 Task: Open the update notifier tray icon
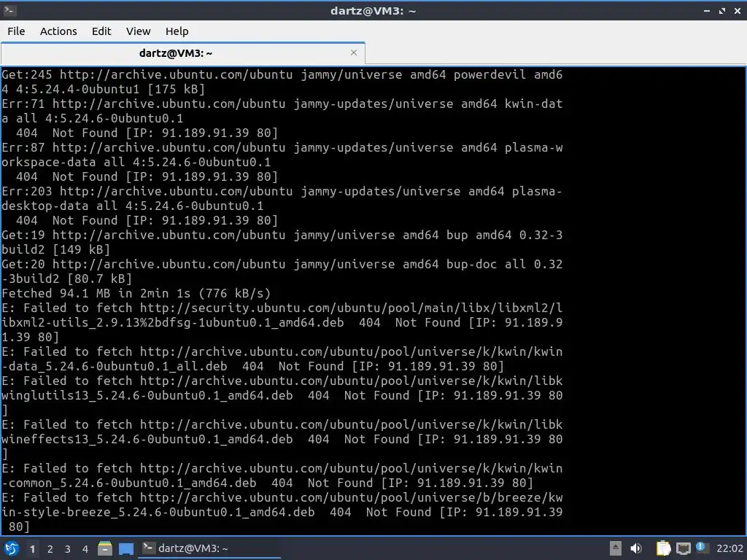pyautogui.click(x=701, y=548)
